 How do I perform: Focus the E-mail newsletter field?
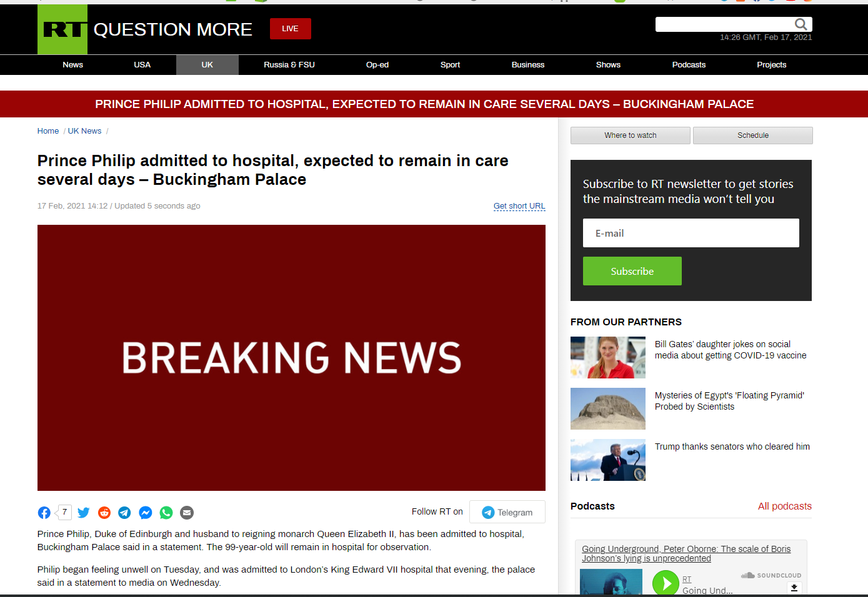point(691,233)
